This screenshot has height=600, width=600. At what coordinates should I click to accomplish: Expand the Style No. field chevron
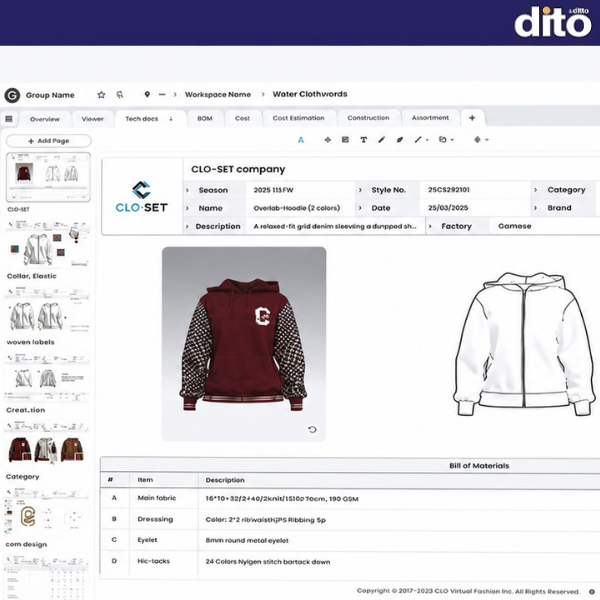(x=360, y=190)
